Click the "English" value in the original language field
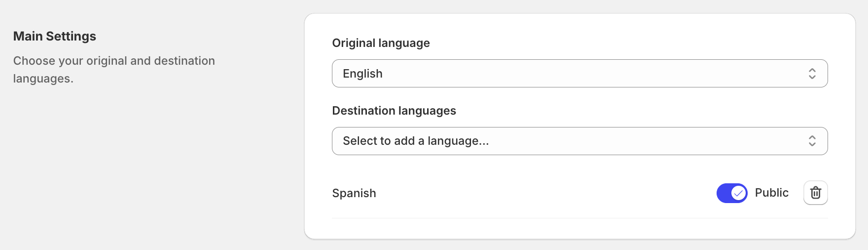Viewport: 868px width, 250px height. [362, 74]
